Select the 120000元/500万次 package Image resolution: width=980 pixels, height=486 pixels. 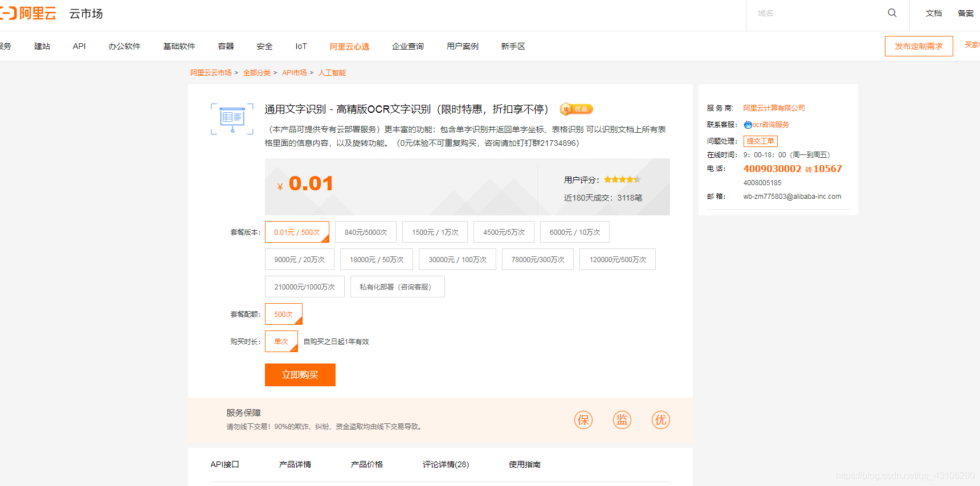(x=618, y=259)
